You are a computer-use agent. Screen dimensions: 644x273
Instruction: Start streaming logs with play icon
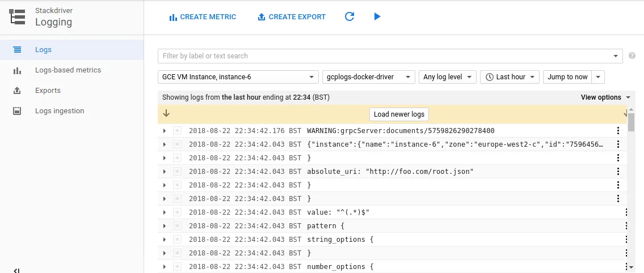[377, 17]
